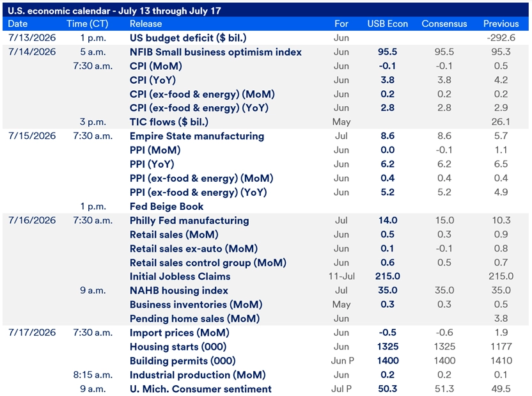
Task: Click the 'USB Econ' column header
Action: (x=387, y=24)
